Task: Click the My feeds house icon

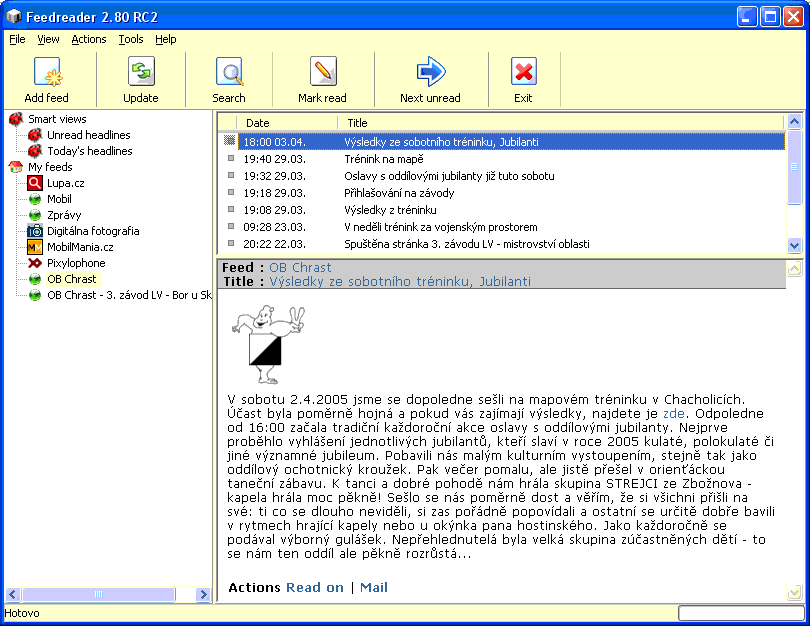Action: coord(16,167)
